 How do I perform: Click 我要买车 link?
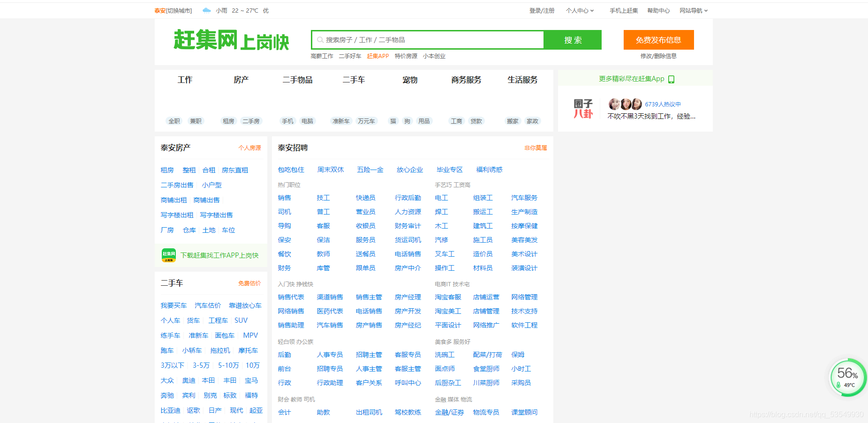174,305
